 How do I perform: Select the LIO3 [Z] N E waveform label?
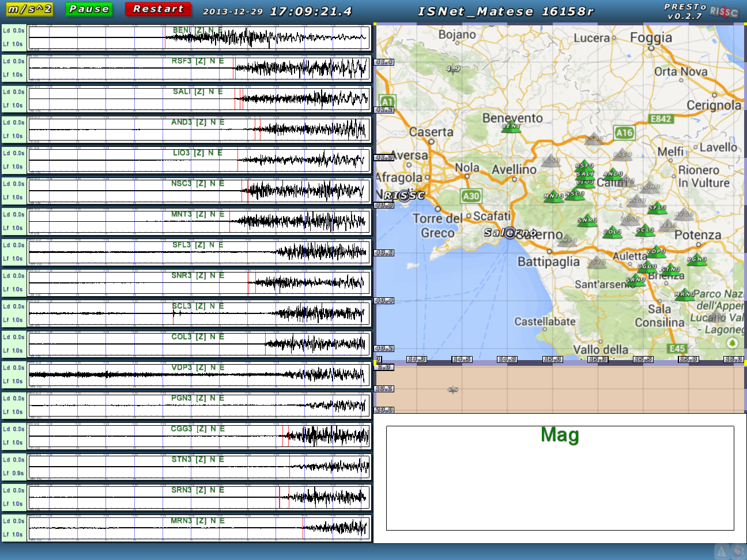(198, 153)
